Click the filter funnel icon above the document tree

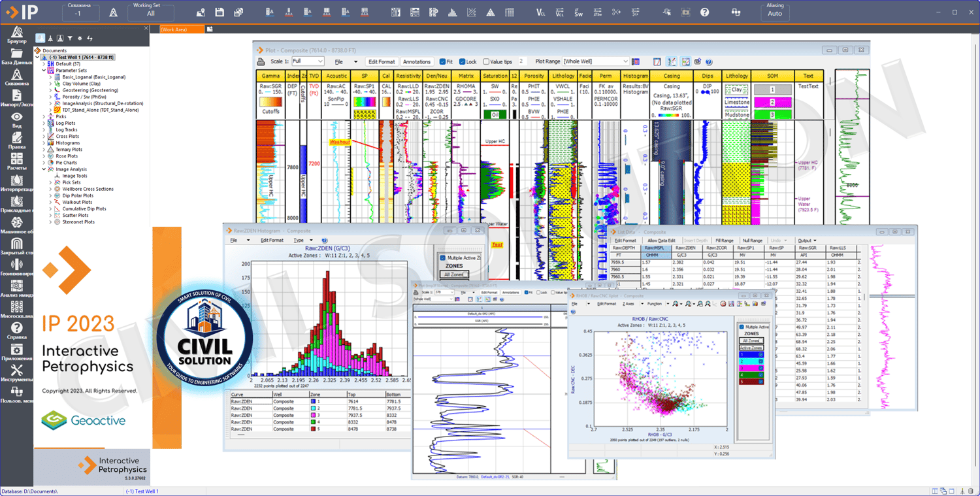pyautogui.click(x=70, y=39)
